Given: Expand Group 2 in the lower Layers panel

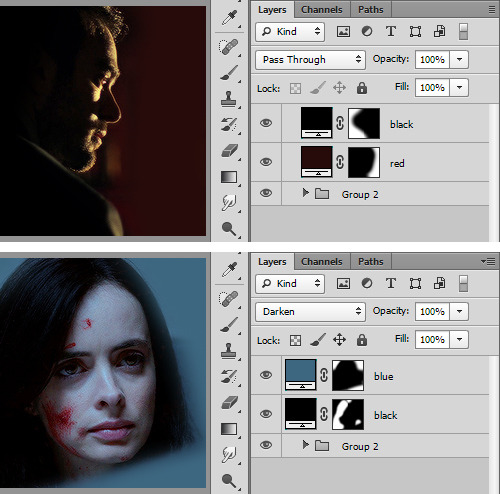Looking at the screenshot, I should click(x=305, y=445).
